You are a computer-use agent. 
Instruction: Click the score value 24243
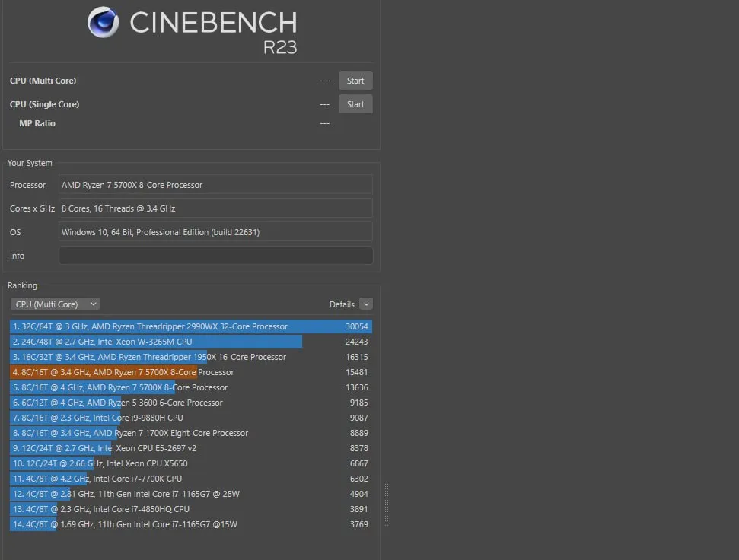[356, 342]
